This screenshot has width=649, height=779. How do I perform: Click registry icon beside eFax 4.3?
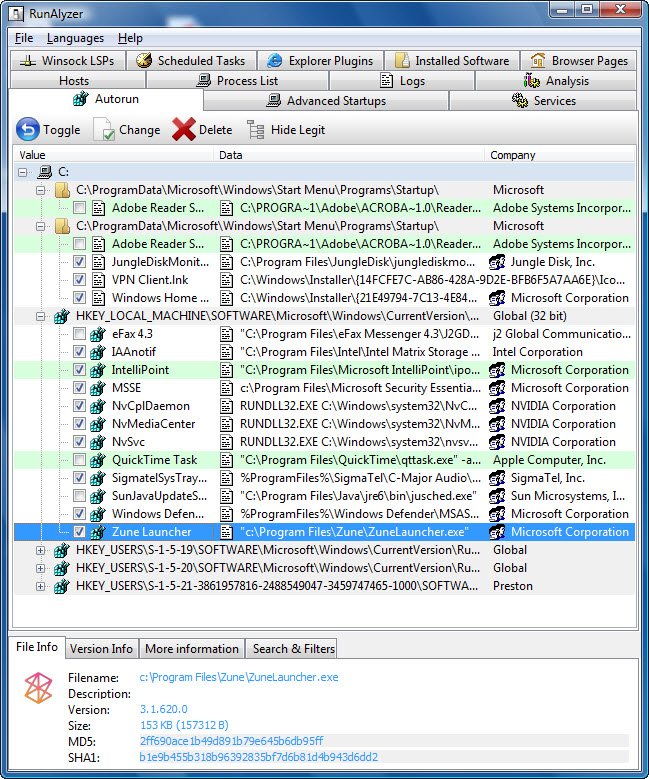[98, 334]
